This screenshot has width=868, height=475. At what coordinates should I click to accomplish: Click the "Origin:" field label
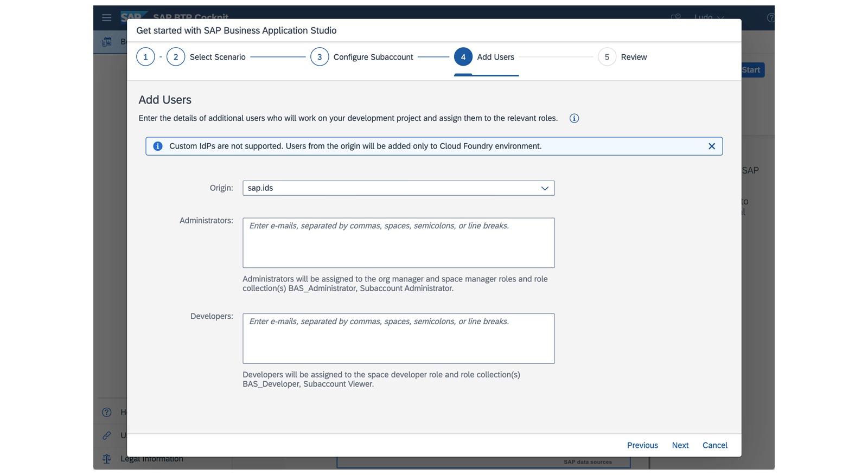pos(221,188)
